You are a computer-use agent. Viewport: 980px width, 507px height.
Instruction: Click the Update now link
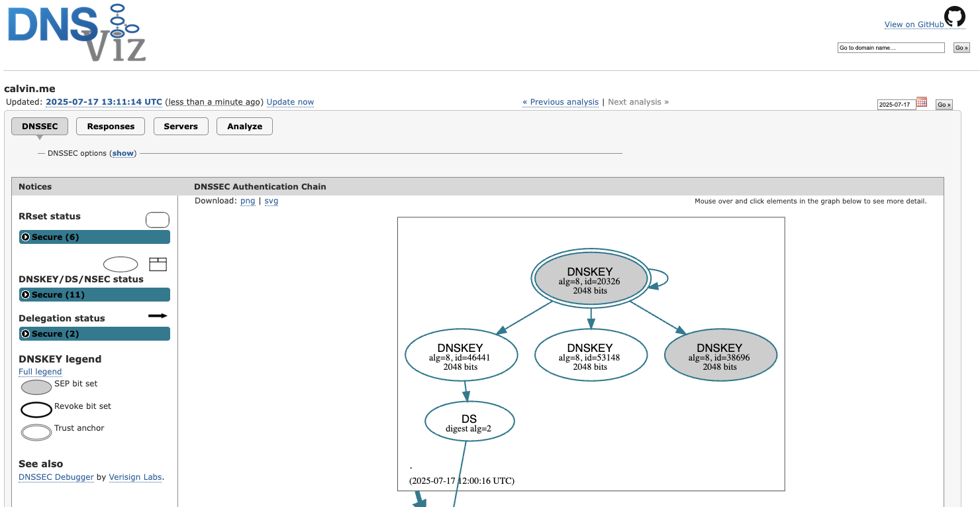(x=290, y=102)
